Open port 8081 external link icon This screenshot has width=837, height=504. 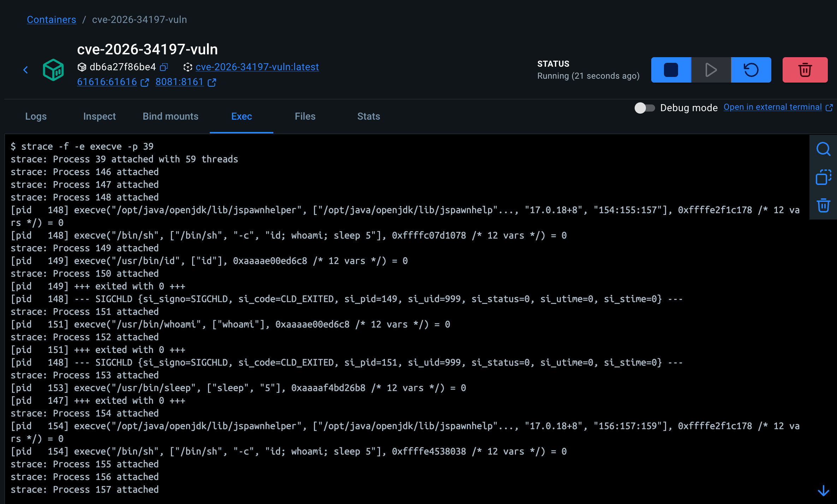pos(212,82)
